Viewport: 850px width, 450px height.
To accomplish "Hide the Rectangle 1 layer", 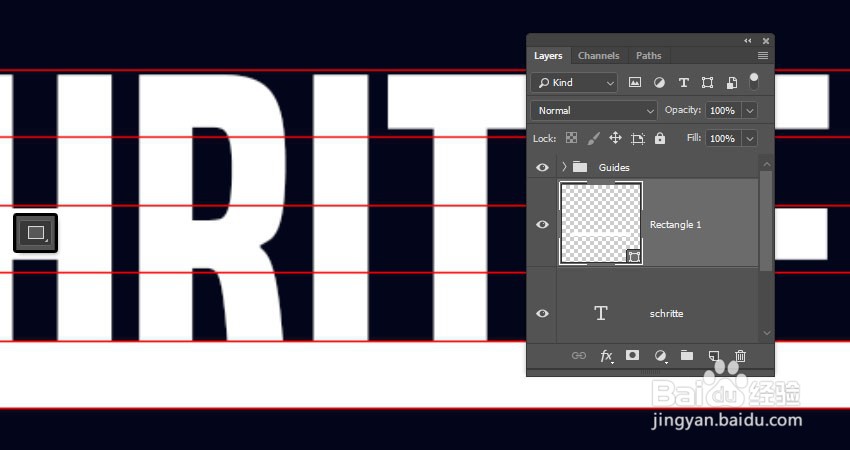I will click(x=542, y=224).
